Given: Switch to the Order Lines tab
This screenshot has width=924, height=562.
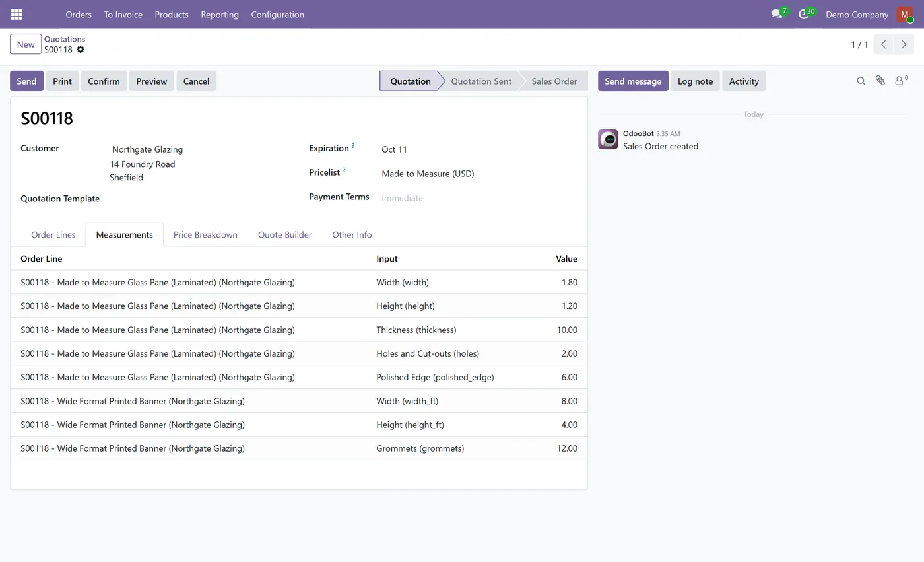Looking at the screenshot, I should pyautogui.click(x=53, y=234).
